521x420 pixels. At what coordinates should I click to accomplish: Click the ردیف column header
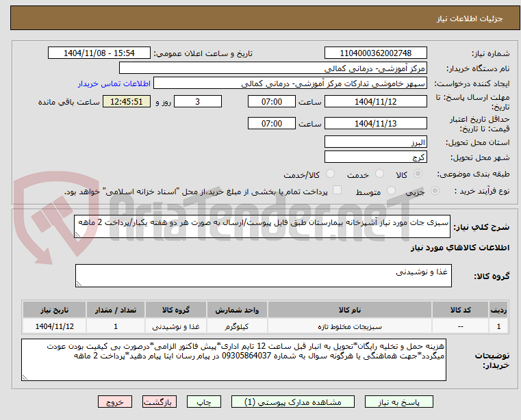[x=498, y=310]
